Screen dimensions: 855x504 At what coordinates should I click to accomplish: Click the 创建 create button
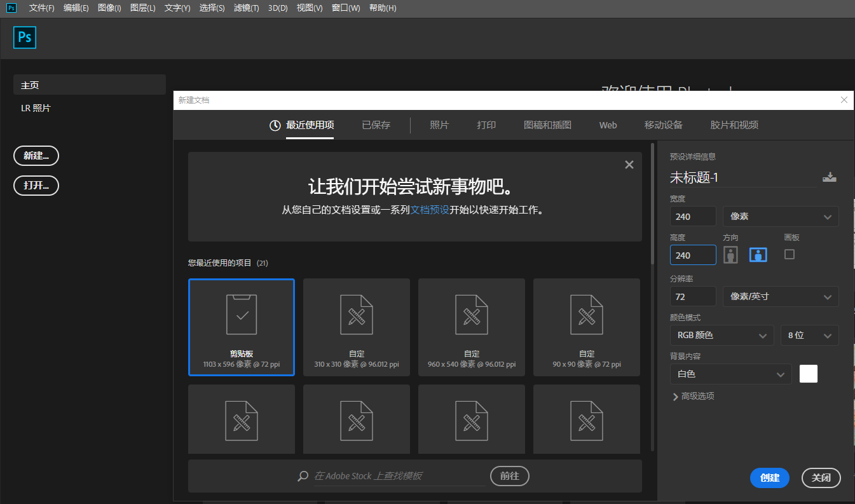[769, 478]
